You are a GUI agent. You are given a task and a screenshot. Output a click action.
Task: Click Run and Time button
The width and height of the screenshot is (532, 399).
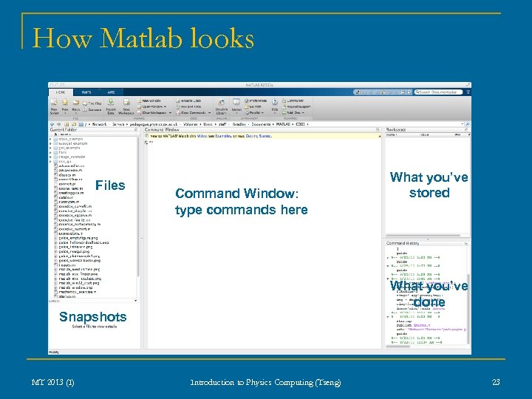pyautogui.click(x=188, y=106)
